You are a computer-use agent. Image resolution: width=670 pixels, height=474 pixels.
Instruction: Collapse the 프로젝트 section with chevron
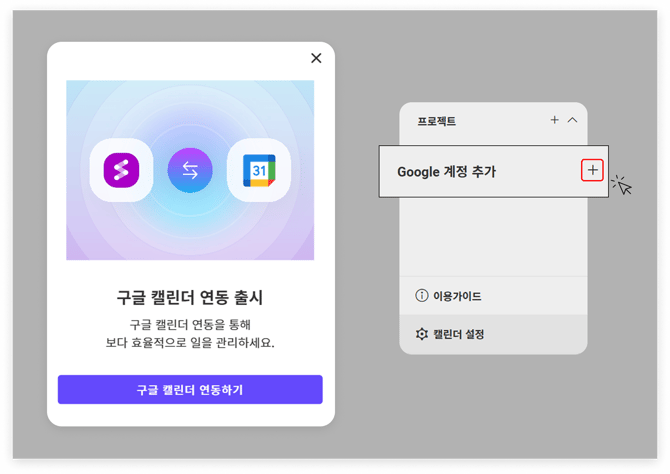(573, 120)
